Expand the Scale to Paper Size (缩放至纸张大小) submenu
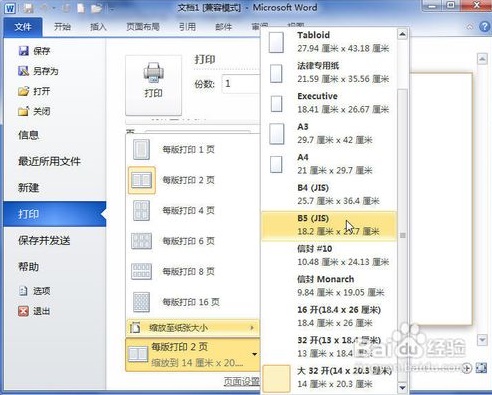This screenshot has width=492, height=395. (x=193, y=328)
